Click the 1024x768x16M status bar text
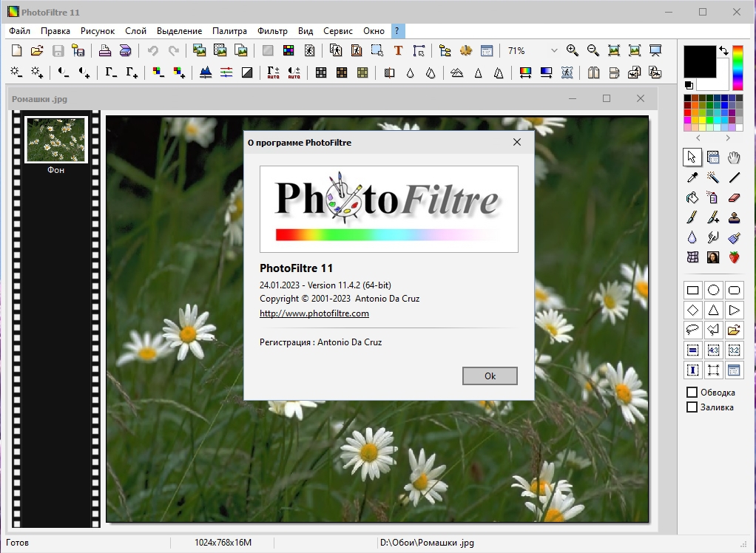This screenshot has width=756, height=553. [223, 543]
